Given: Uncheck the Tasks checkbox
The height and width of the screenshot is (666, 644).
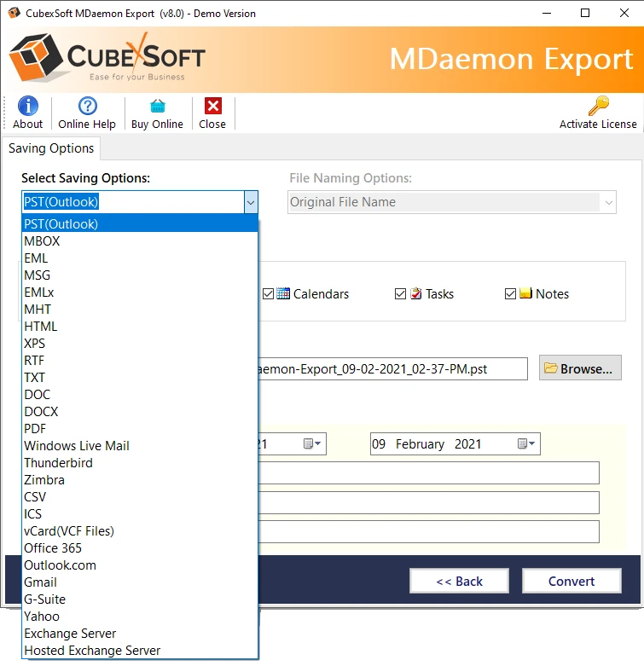Looking at the screenshot, I should coord(400,294).
